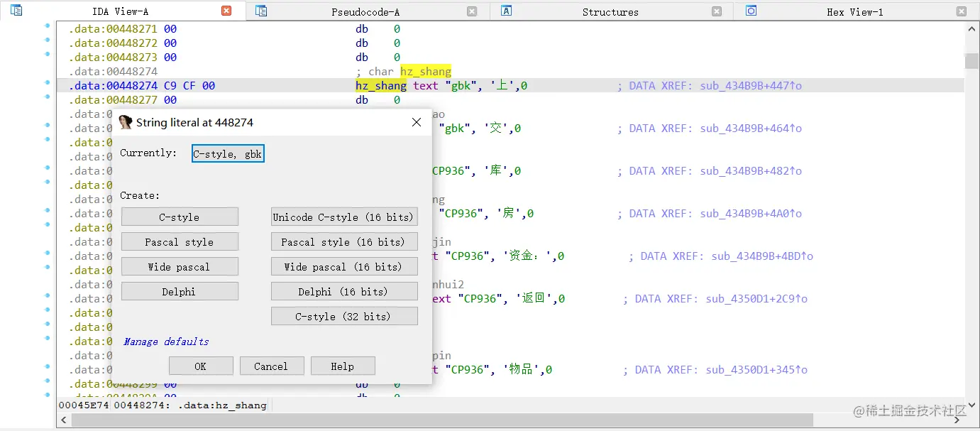Close the Pseudocode-A tab
980x431 pixels.
pos(472,11)
